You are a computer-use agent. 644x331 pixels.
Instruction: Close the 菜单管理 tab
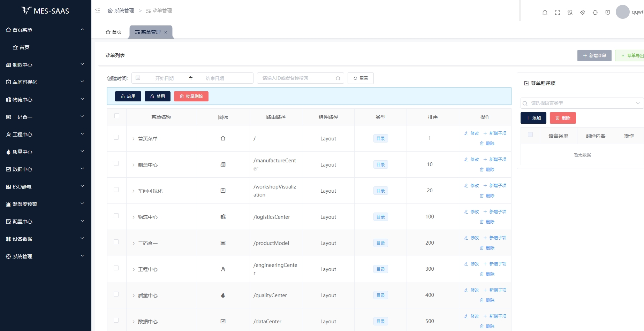(166, 32)
